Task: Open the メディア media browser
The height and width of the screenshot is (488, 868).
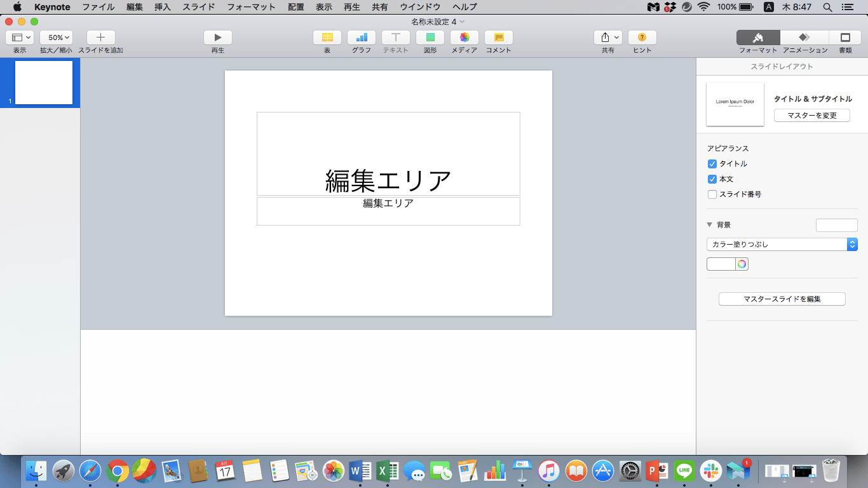Action: click(465, 37)
